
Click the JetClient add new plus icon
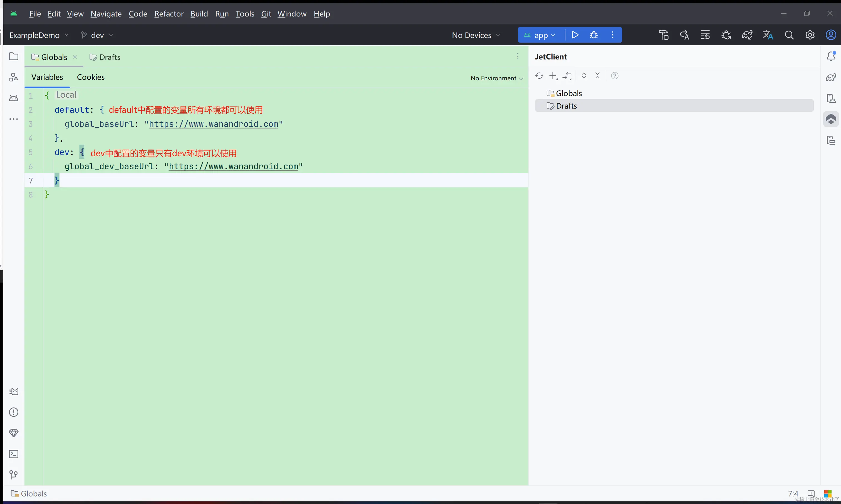pos(553,76)
